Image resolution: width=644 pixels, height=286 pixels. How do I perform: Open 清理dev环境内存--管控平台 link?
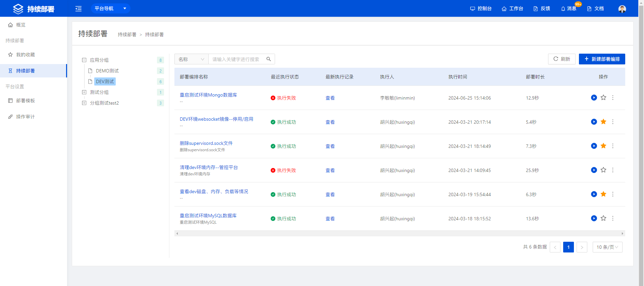pyautogui.click(x=209, y=167)
